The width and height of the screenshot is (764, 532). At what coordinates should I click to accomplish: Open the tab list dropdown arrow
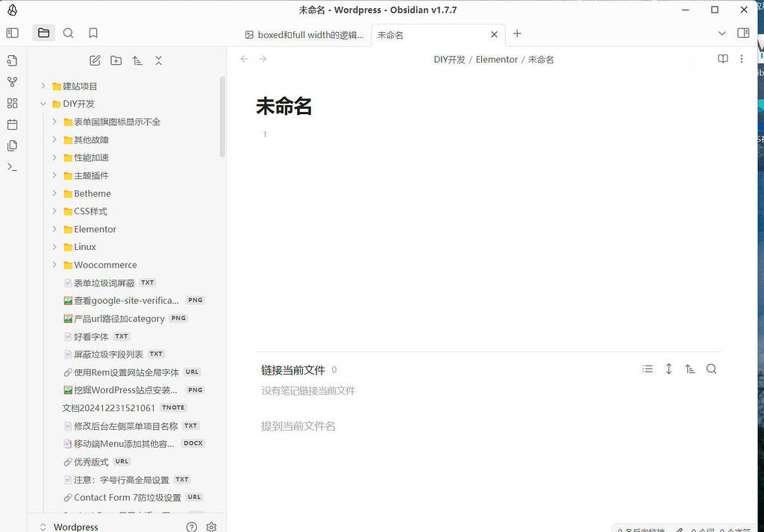coord(721,34)
